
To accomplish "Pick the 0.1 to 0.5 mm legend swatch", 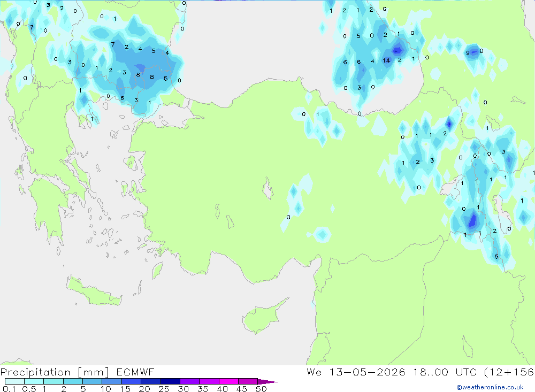I will (x=14, y=381).
